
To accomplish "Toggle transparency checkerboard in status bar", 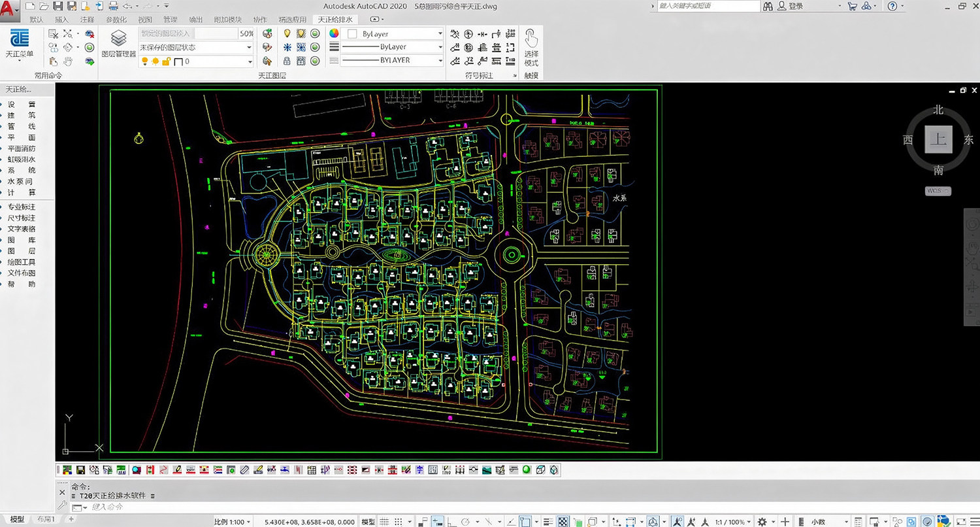I will tap(563, 522).
